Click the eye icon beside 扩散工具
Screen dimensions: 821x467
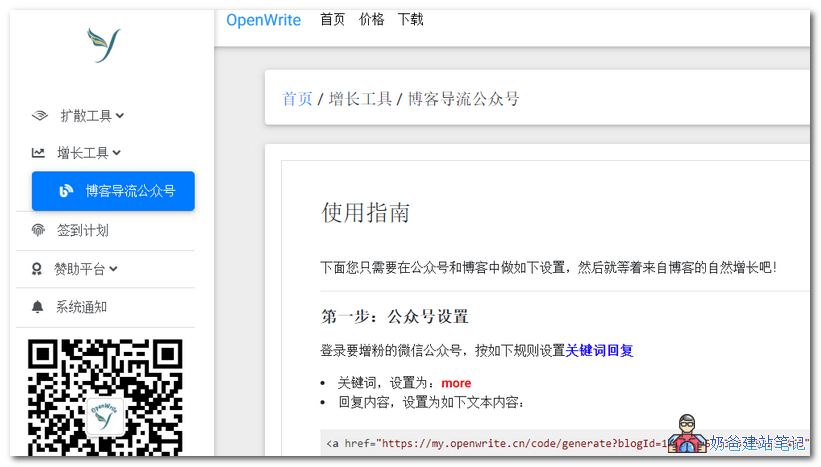[40, 115]
